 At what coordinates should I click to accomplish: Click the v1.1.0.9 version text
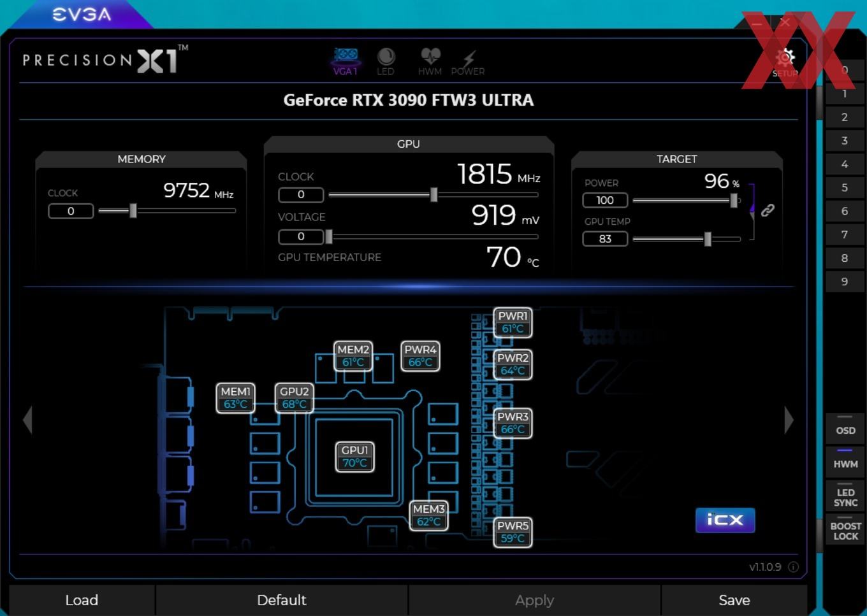click(765, 567)
